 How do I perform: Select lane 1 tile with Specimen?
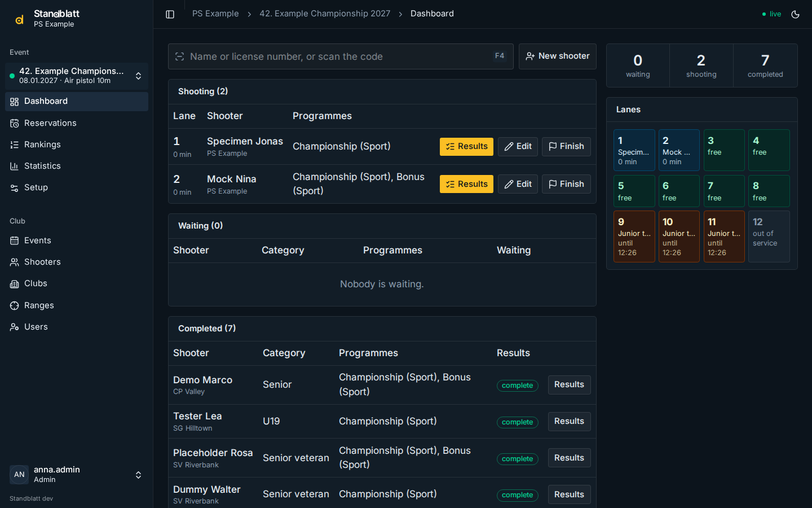coord(634,150)
